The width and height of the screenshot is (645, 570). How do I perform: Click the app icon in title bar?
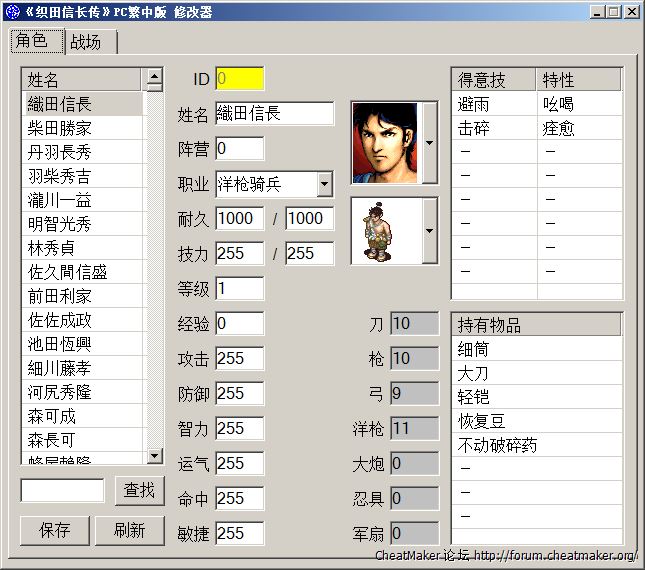click(x=14, y=12)
